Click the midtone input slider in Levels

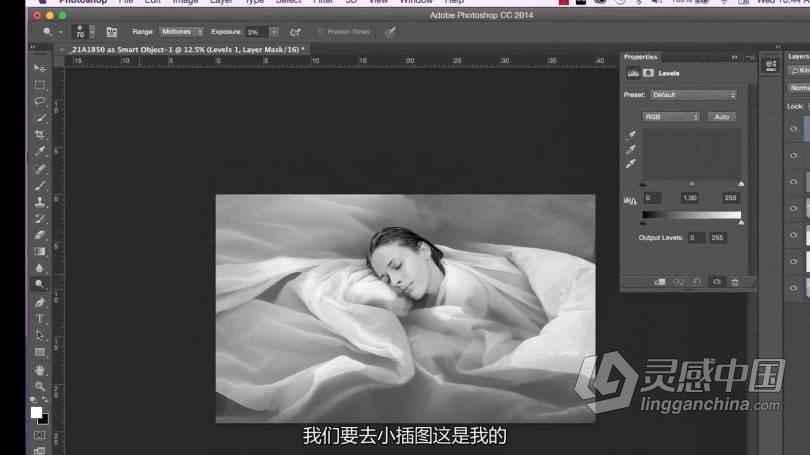(x=692, y=184)
